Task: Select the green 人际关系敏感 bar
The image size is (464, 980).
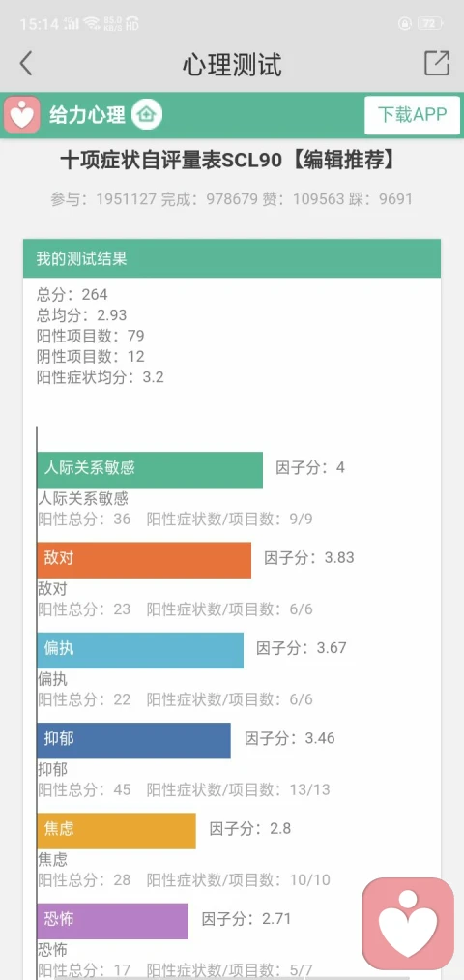Action: (x=150, y=469)
